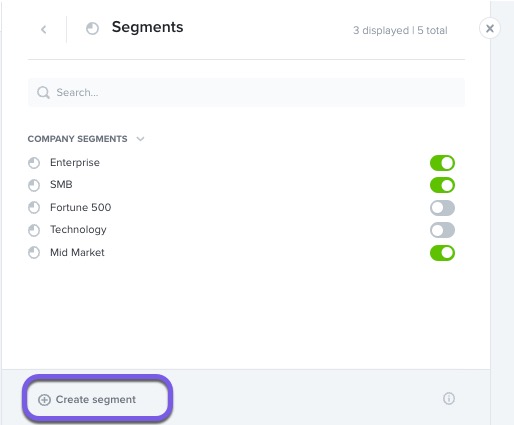Click the magnifier search icon

43,93
